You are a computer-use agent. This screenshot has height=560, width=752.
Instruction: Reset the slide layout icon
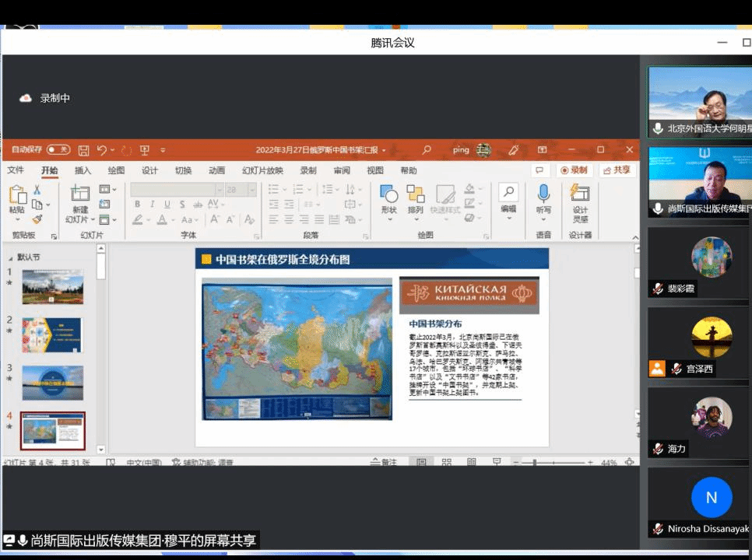[x=104, y=204]
